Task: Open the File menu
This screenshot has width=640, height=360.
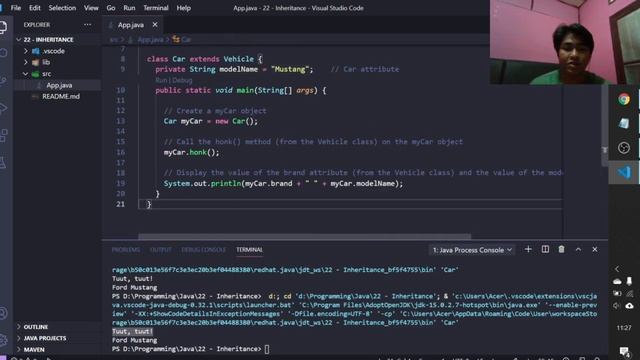Action: [x=16, y=8]
